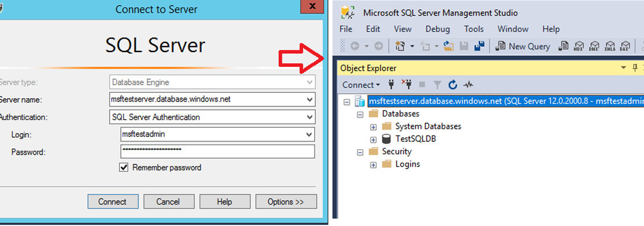Expand the Logins folder node
Viewport: 644px width, 226px height.
click(x=373, y=165)
